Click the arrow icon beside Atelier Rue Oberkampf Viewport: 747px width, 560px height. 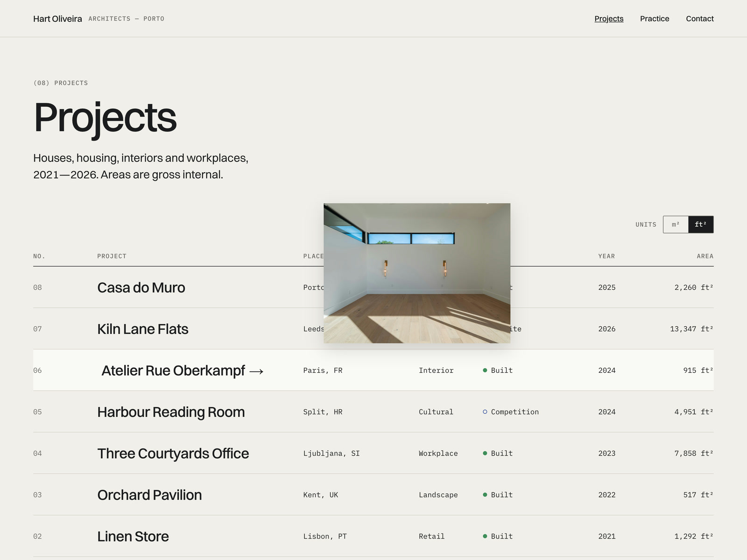[256, 371]
